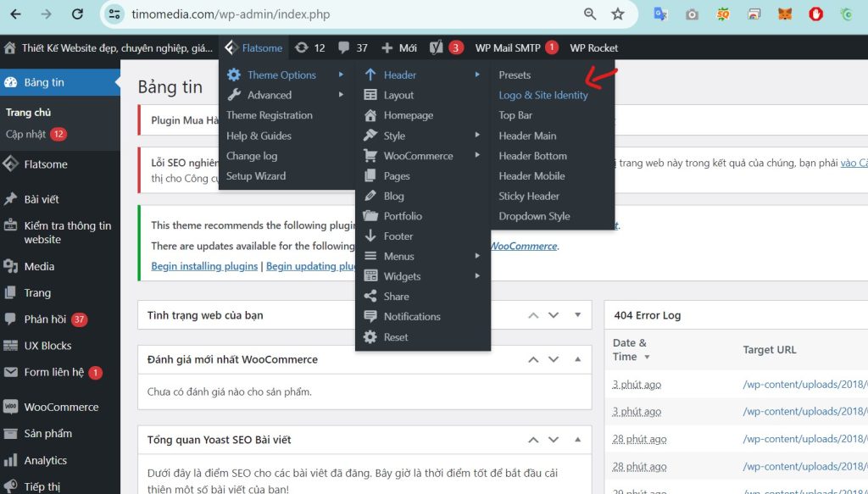Toggle the Tình trạng web của bạn panel
868x494 pixels.
tap(577, 314)
